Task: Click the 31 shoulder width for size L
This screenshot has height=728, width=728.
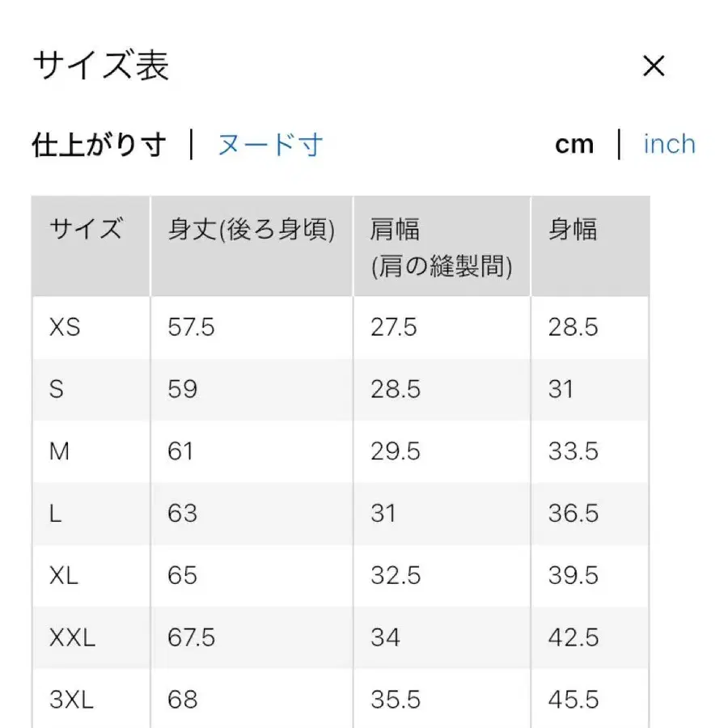Action: 385,514
